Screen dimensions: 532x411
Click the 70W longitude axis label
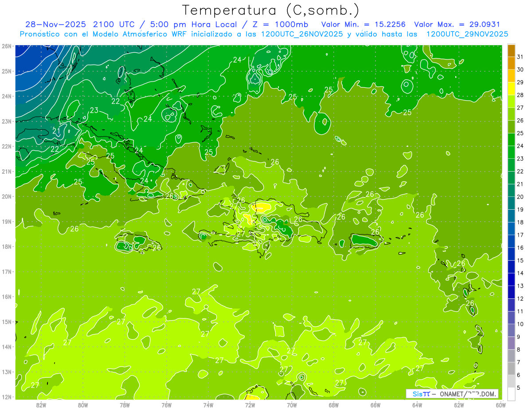click(292, 404)
